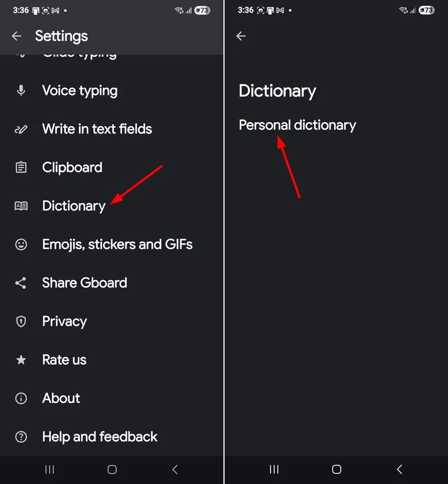The width and height of the screenshot is (448, 484).
Task: Tap the Write in text fields pen icon
Action: (x=21, y=129)
